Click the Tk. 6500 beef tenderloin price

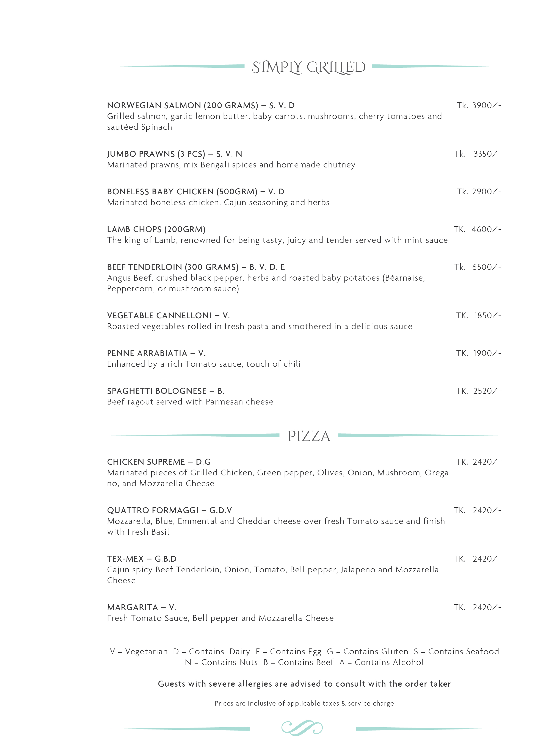point(477,267)
